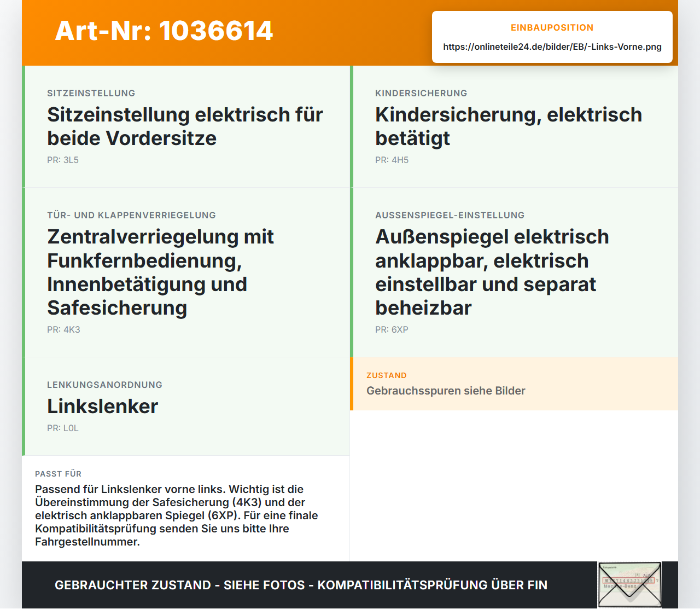Click the EINBAUPOSITION orange heading

(552, 27)
